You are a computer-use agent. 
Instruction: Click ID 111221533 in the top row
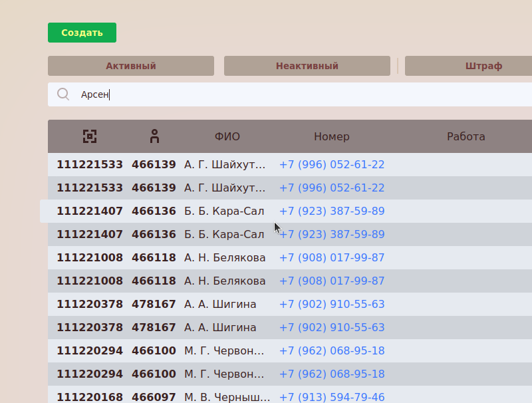[90, 165]
